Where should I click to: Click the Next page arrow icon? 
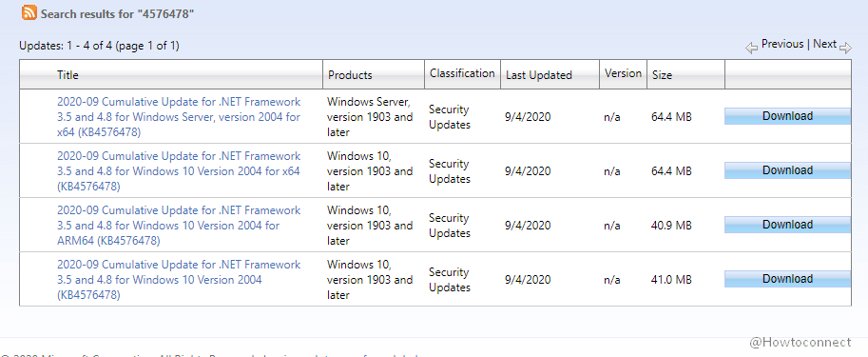[845, 49]
